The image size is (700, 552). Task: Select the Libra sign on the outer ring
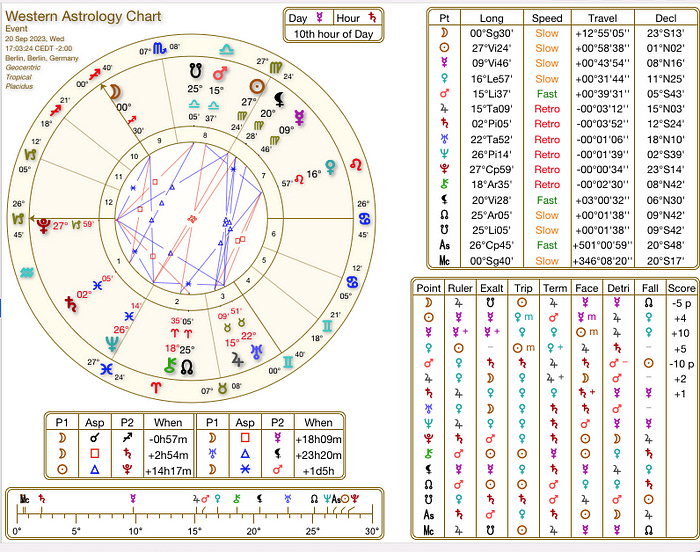coord(227,49)
